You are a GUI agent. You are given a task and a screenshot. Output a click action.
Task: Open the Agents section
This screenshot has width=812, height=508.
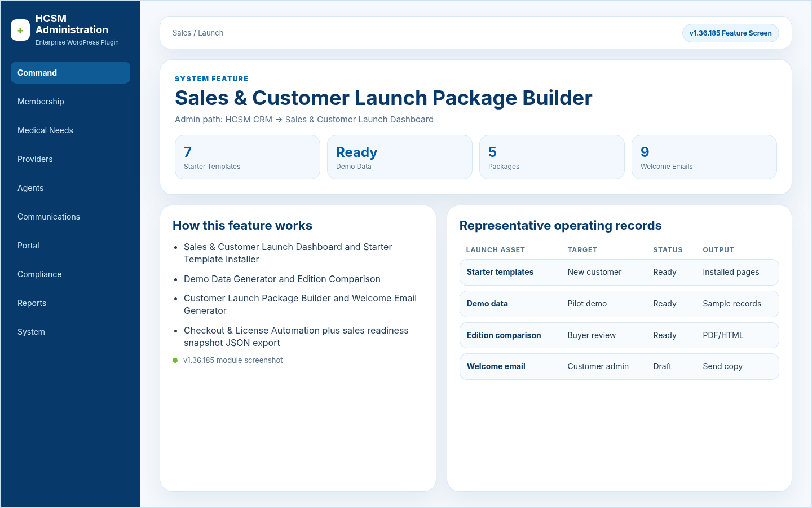70,188
